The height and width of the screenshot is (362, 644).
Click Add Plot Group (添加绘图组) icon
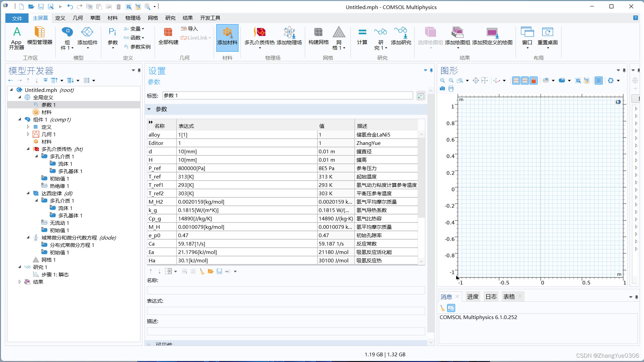pos(458,38)
